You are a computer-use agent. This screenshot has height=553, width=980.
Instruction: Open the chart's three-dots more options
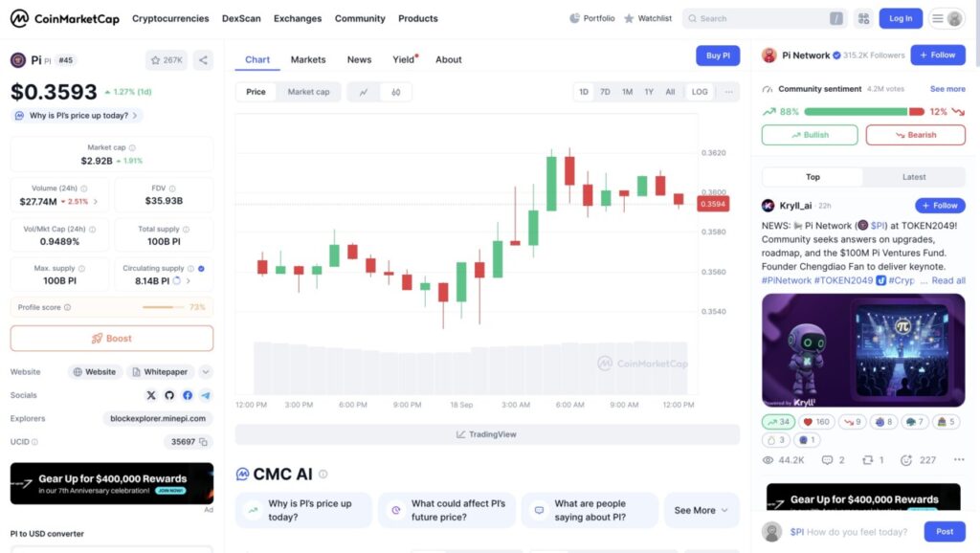pos(728,92)
